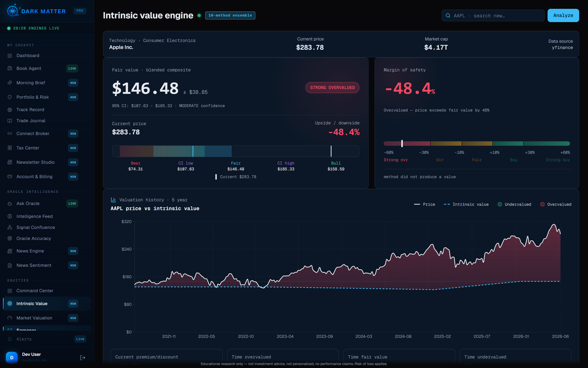
Task: Click the Intrinsic Value target icon
Action: pyautogui.click(x=10, y=304)
